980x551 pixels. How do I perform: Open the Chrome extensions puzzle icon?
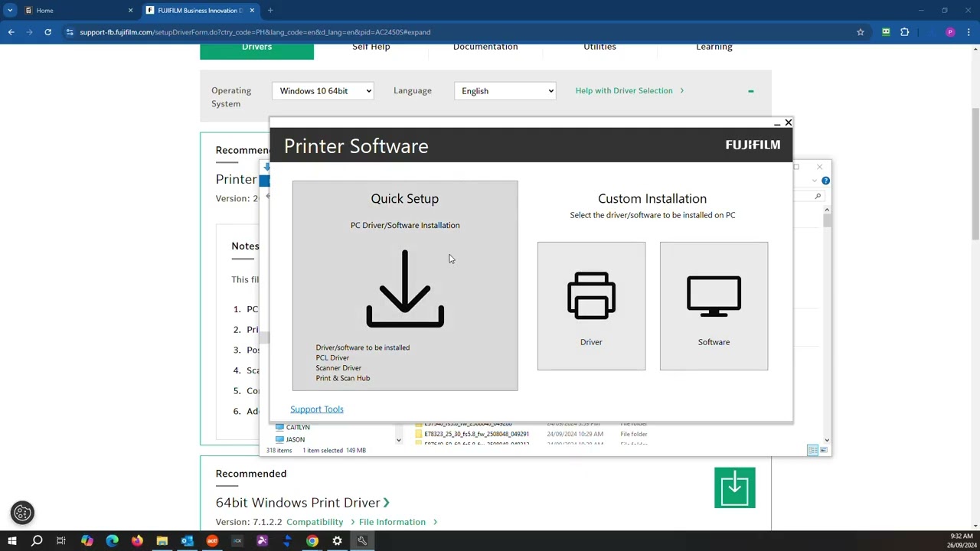coord(905,32)
